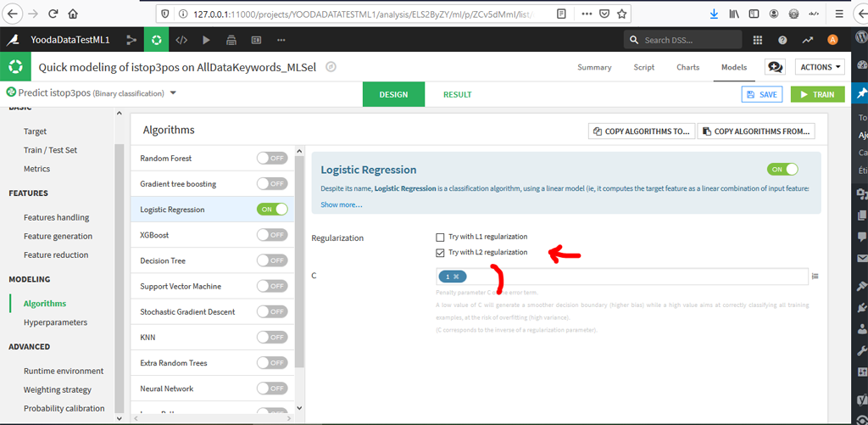Image resolution: width=868 pixels, height=425 pixels.
Task: Turn on the Neural Network switch
Action: pos(272,389)
